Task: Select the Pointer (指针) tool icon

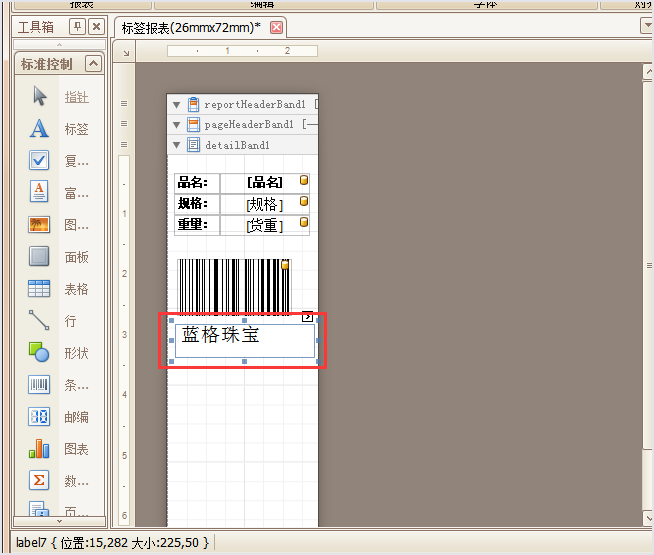Action: (40, 96)
